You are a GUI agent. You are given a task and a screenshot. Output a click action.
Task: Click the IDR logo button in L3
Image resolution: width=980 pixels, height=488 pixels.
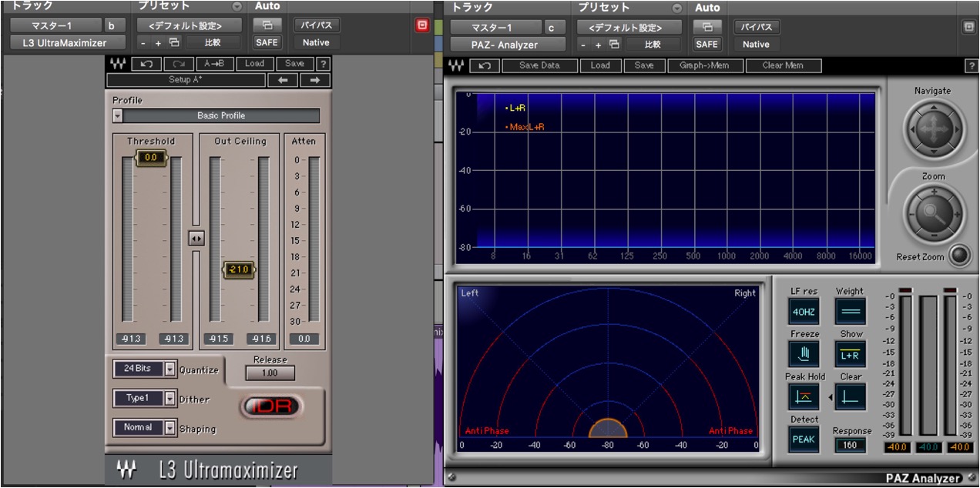point(274,406)
